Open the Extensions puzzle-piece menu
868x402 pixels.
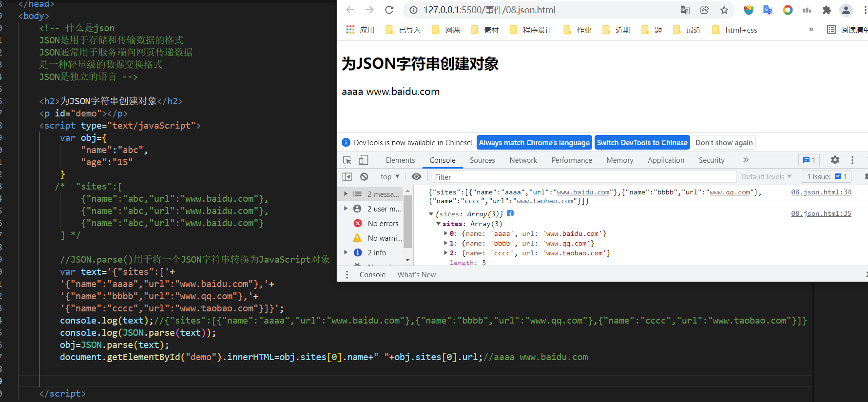[x=827, y=10]
